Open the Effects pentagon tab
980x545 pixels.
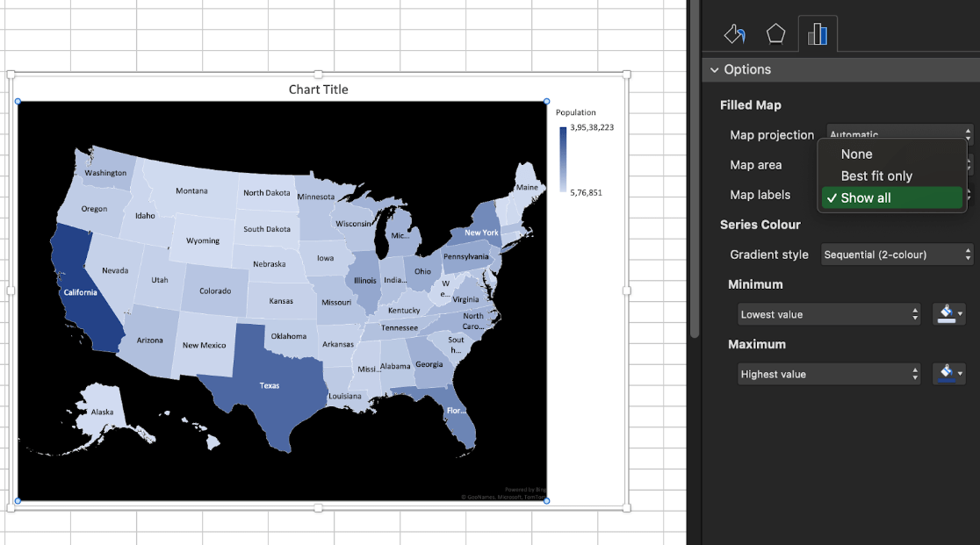(775, 33)
